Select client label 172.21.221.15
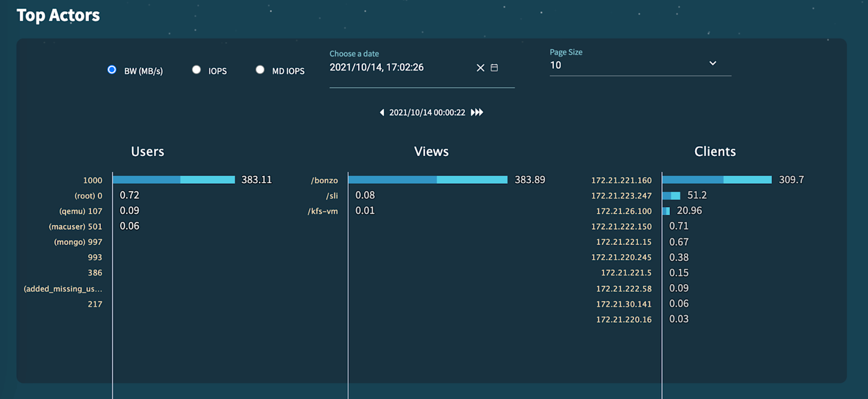 tap(624, 242)
